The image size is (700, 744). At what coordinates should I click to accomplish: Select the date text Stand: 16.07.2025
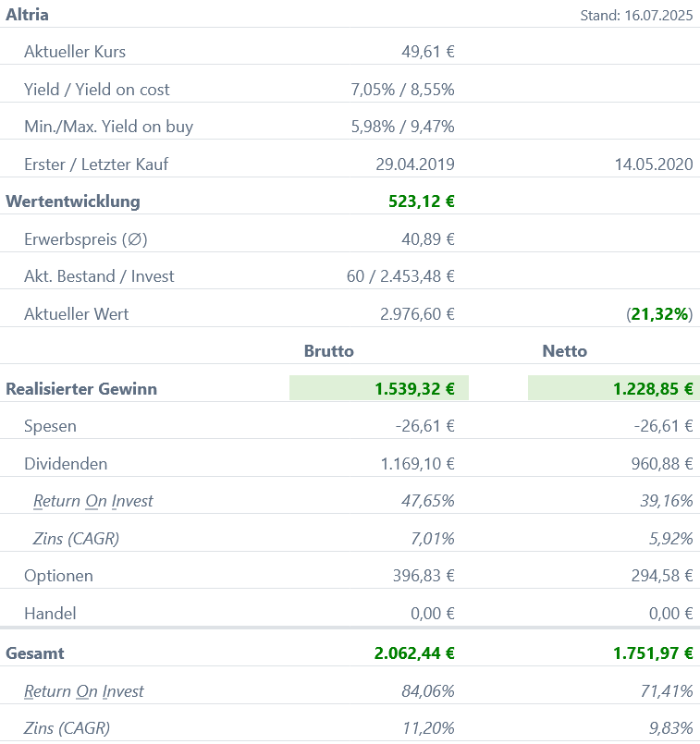[636, 15]
